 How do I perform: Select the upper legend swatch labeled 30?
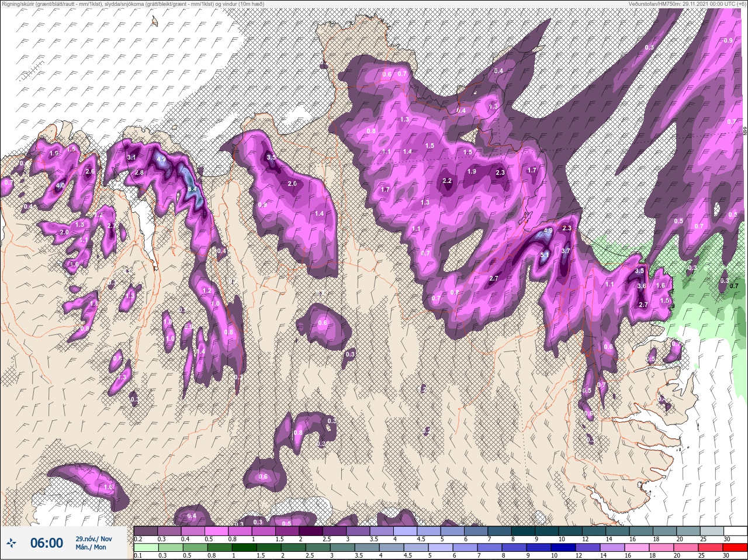(x=735, y=531)
